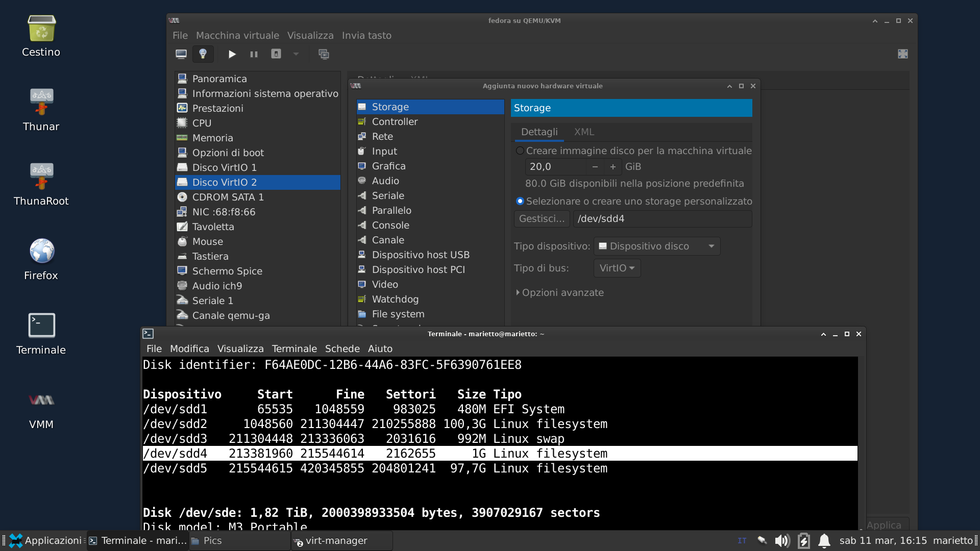
Task: Click the /dev/sdd5 partition row in terminal
Action: [500, 468]
